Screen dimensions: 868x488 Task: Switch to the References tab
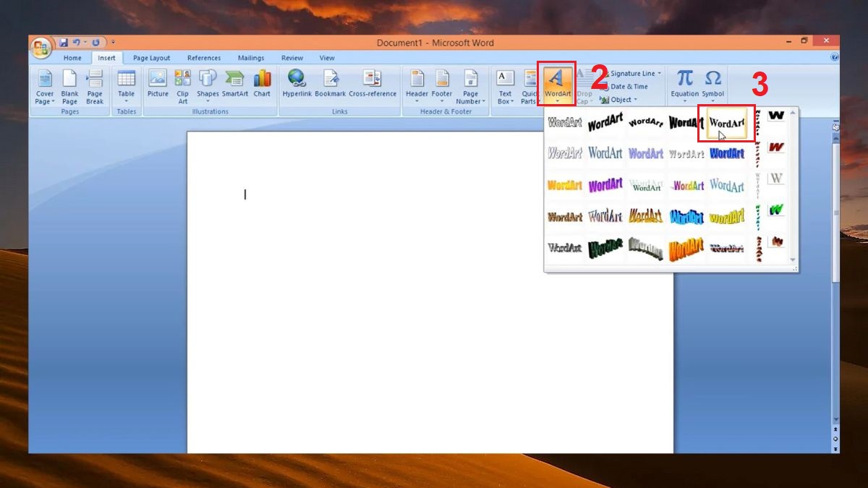tap(204, 58)
